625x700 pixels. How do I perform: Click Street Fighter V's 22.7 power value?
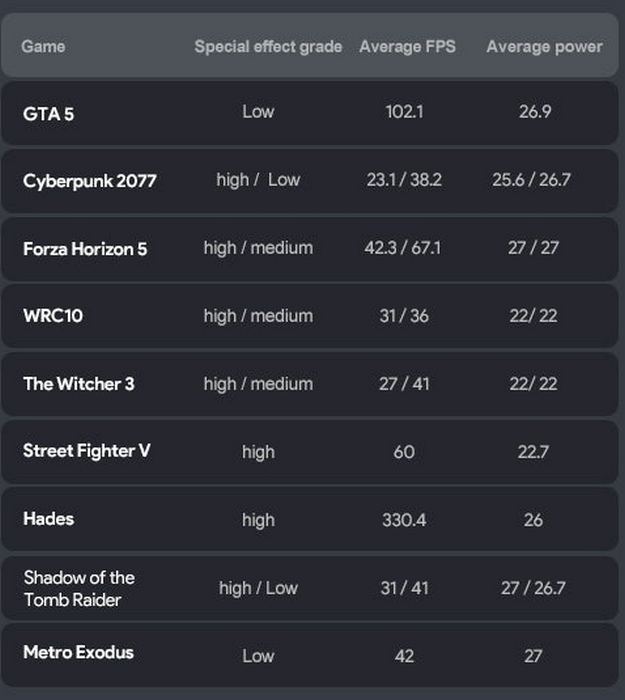[533, 452]
